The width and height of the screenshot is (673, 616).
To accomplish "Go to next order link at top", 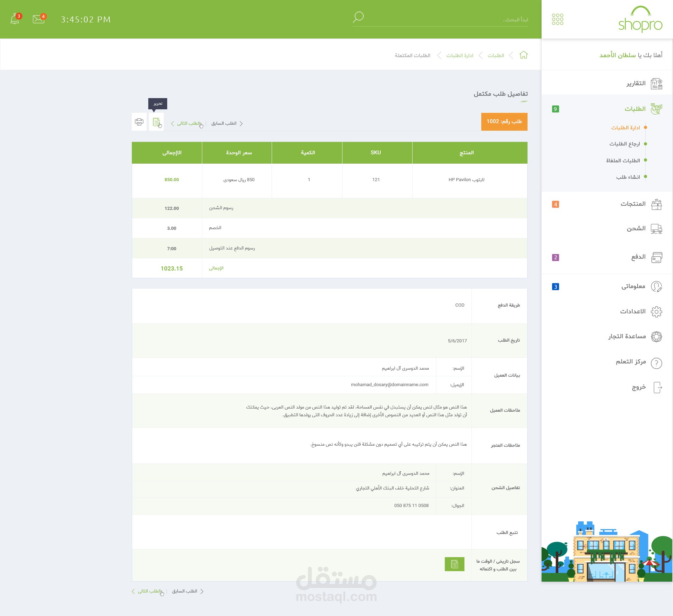I will point(188,123).
